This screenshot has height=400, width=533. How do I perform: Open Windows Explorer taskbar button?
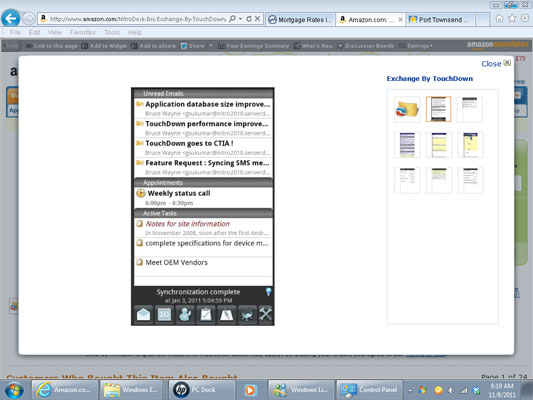[x=133, y=390]
